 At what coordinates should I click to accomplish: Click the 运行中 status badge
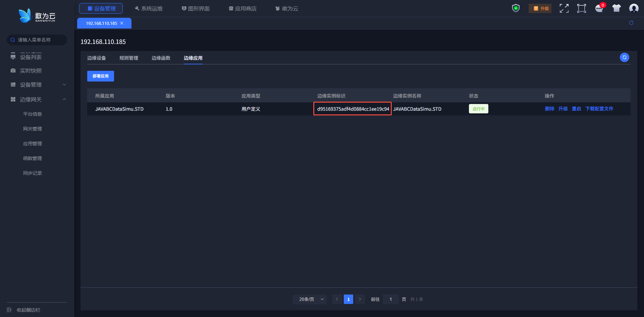coord(479,109)
